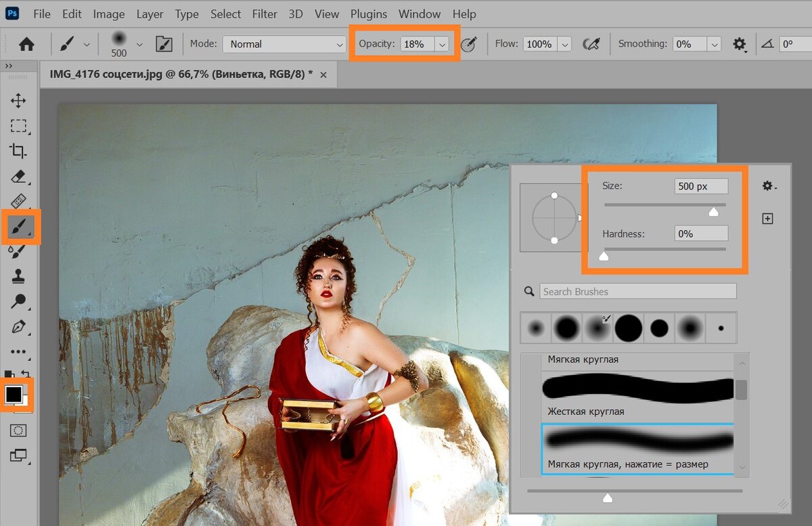Pick the tiny dot recent brush
Viewport: 812px width, 526px height.
(721, 328)
